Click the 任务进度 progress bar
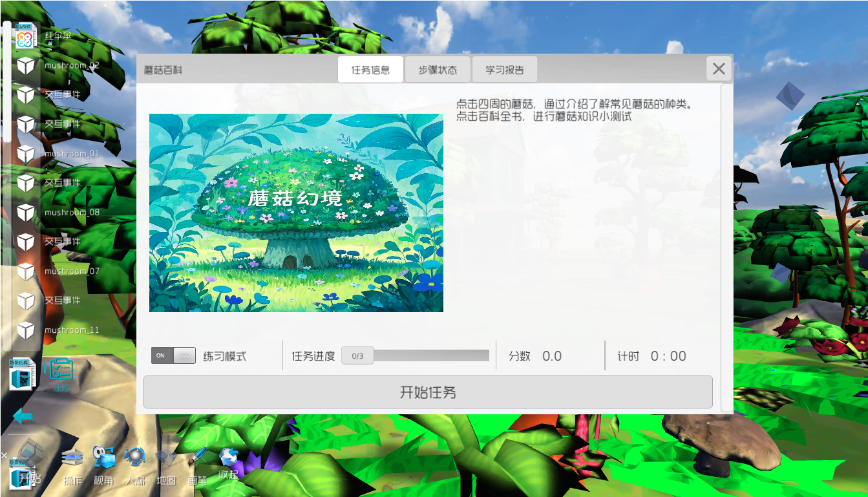868x497 pixels. 415,355
